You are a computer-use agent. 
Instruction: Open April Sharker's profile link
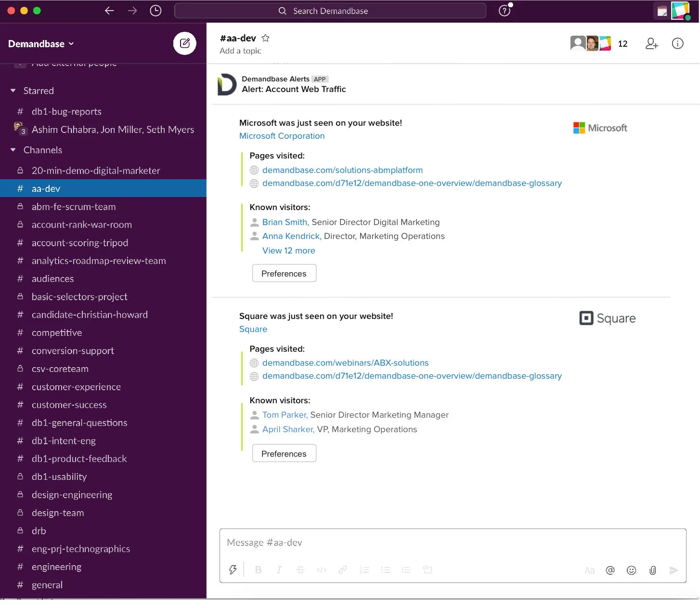click(x=288, y=429)
